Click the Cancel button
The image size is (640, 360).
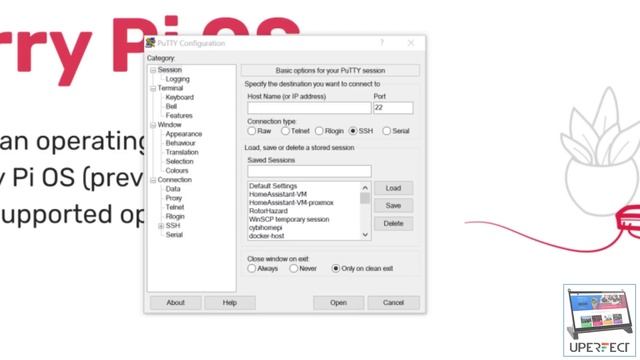pyautogui.click(x=393, y=303)
